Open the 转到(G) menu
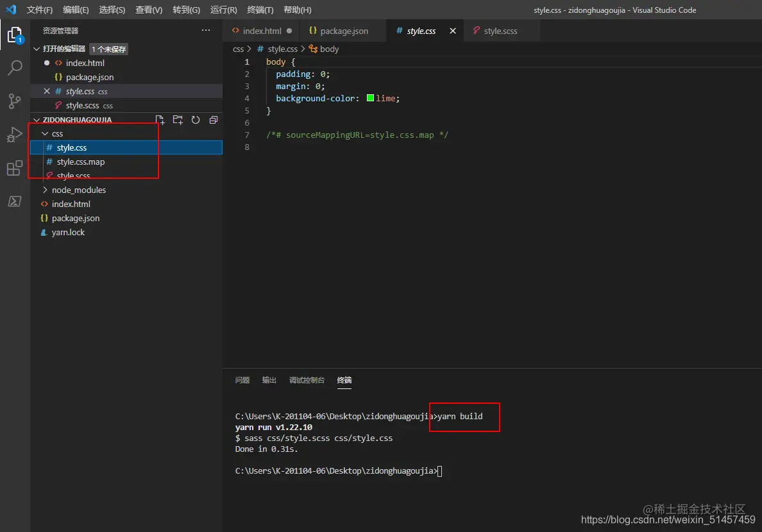 coord(186,10)
